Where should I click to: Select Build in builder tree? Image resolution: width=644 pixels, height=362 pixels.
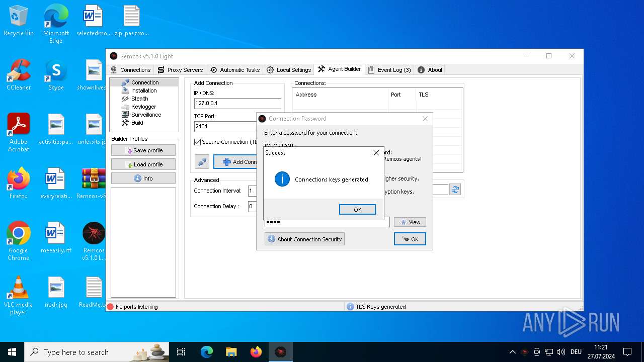click(x=137, y=123)
